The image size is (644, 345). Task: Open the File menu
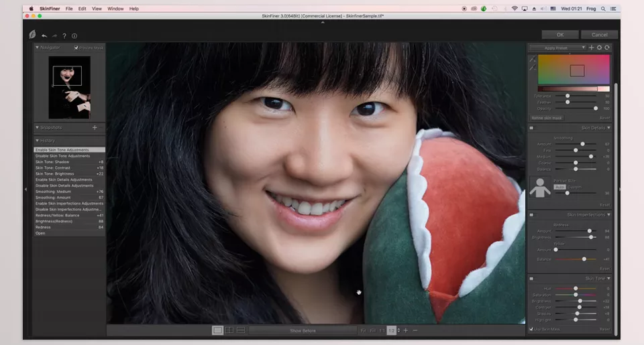[69, 9]
